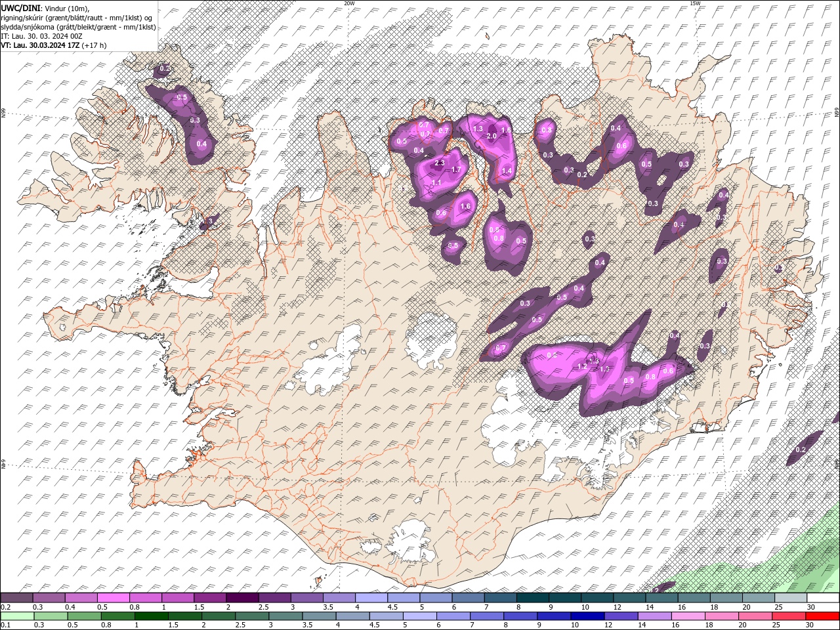This screenshot has width=840, height=630.
Task: Click the bright pink 0.5 swatch on the snow scale
Action: click(114, 598)
